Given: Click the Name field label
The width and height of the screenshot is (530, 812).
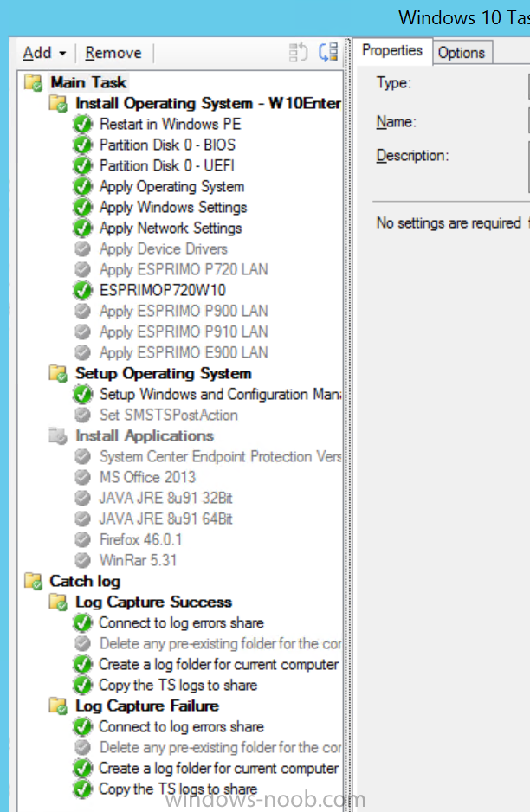Looking at the screenshot, I should coord(396,122).
